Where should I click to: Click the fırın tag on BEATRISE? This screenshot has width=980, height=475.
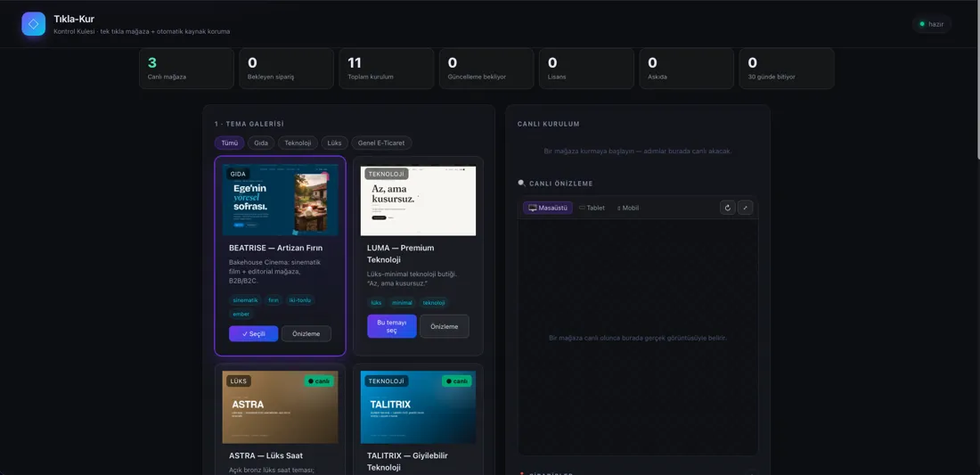[x=274, y=300]
